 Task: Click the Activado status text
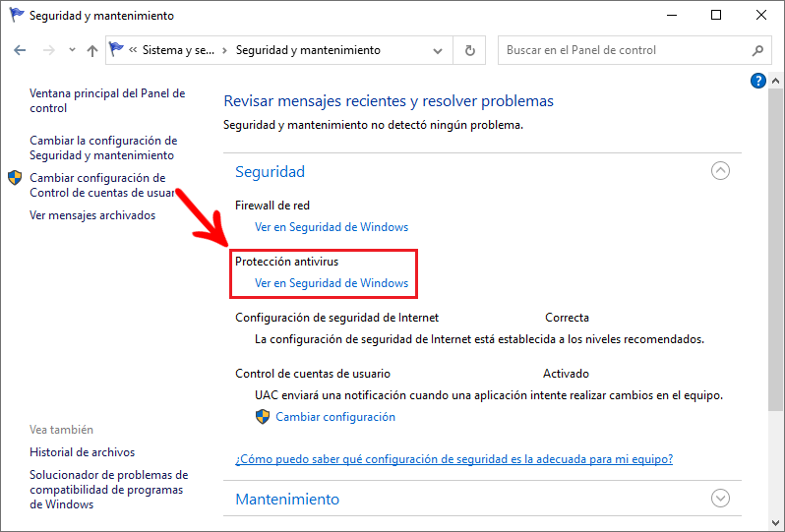(x=566, y=374)
